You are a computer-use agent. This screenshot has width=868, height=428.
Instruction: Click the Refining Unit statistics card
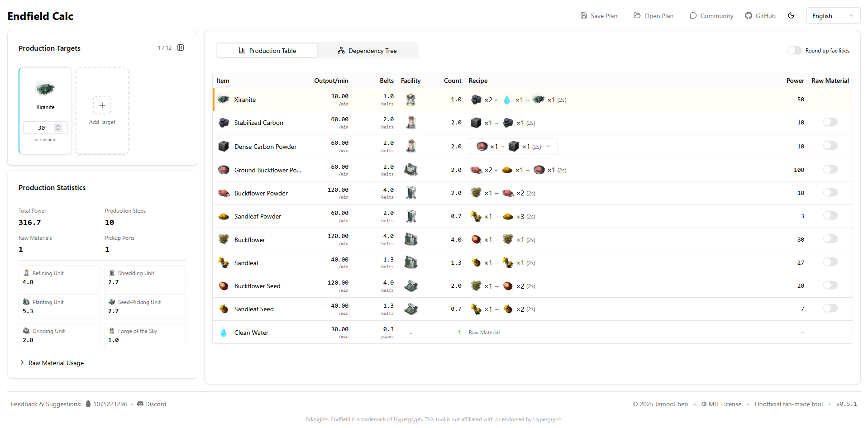click(x=59, y=278)
